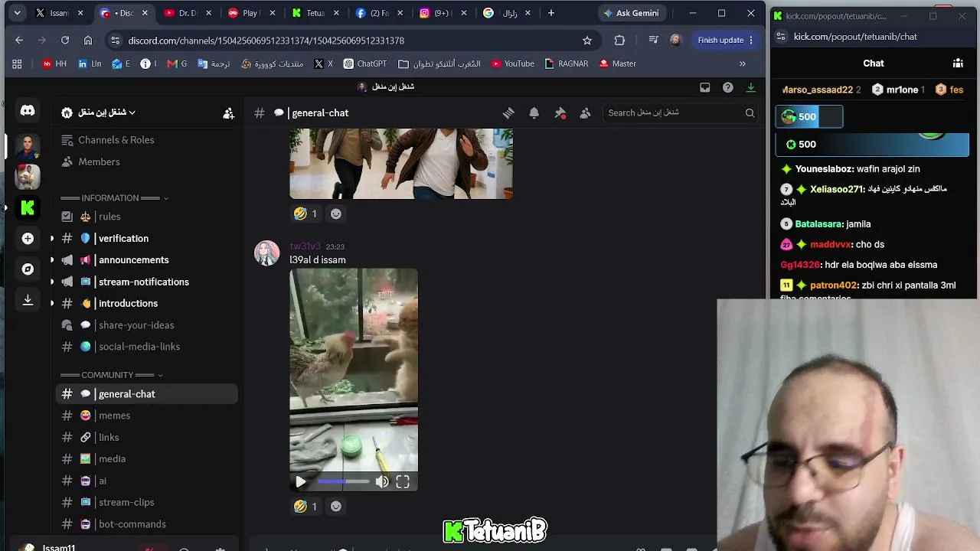This screenshot has height=551, width=980.
Task: Open Chrome menu next to Finish update
Action: [x=751, y=41]
